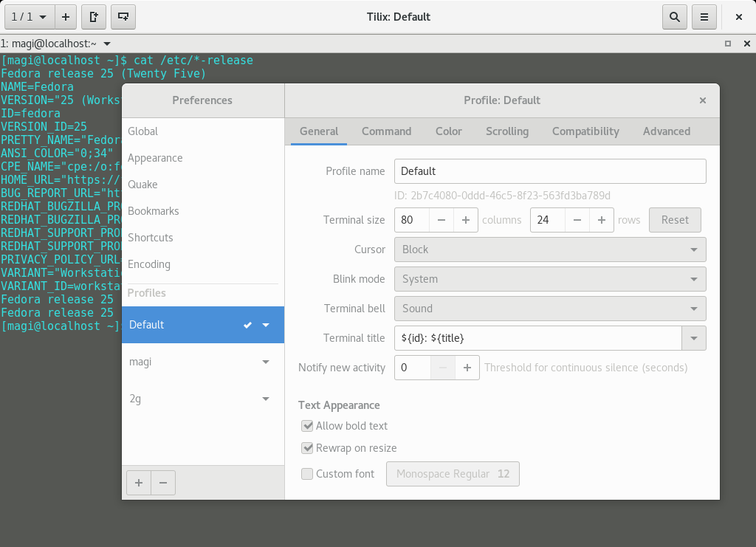Switch to the Compatibility tab

point(585,131)
